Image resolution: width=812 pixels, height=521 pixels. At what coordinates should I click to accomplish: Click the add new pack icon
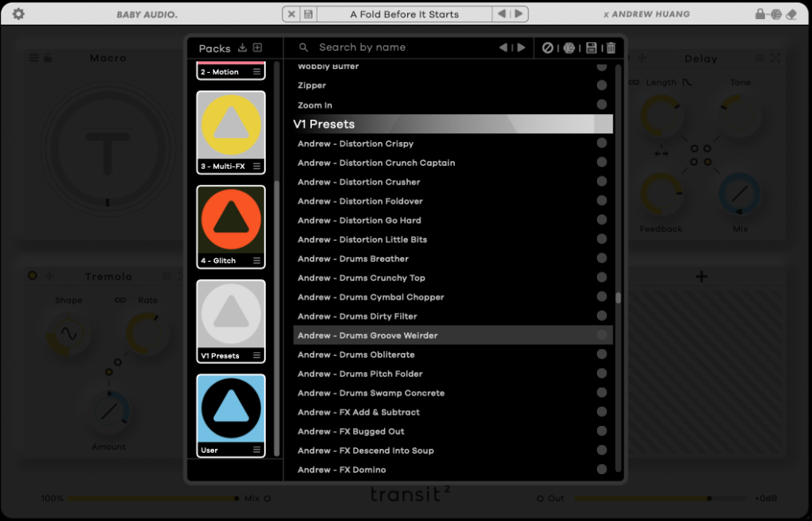[x=257, y=48]
